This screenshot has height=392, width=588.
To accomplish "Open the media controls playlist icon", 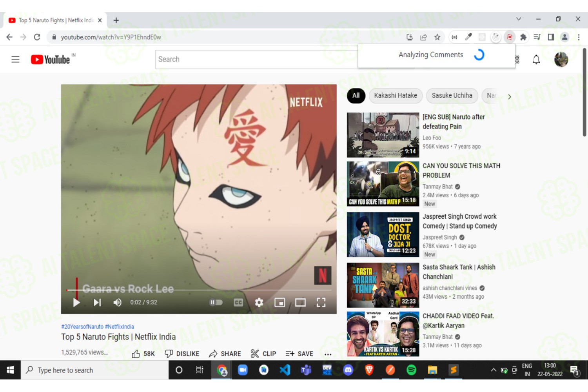I will [x=537, y=37].
